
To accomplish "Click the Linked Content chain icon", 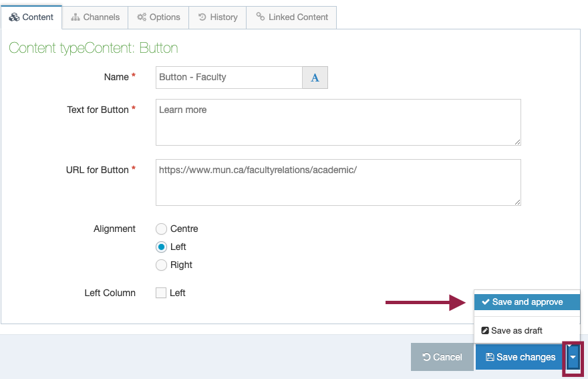I will pyautogui.click(x=260, y=16).
